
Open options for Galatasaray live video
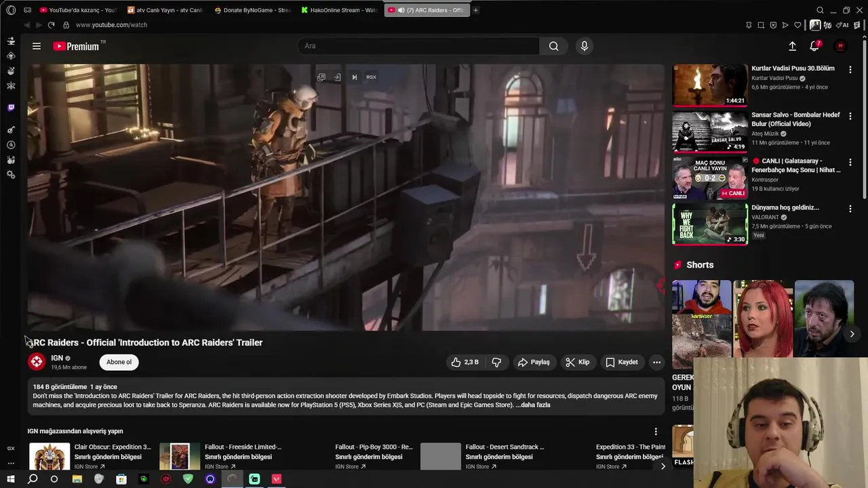[850, 163]
